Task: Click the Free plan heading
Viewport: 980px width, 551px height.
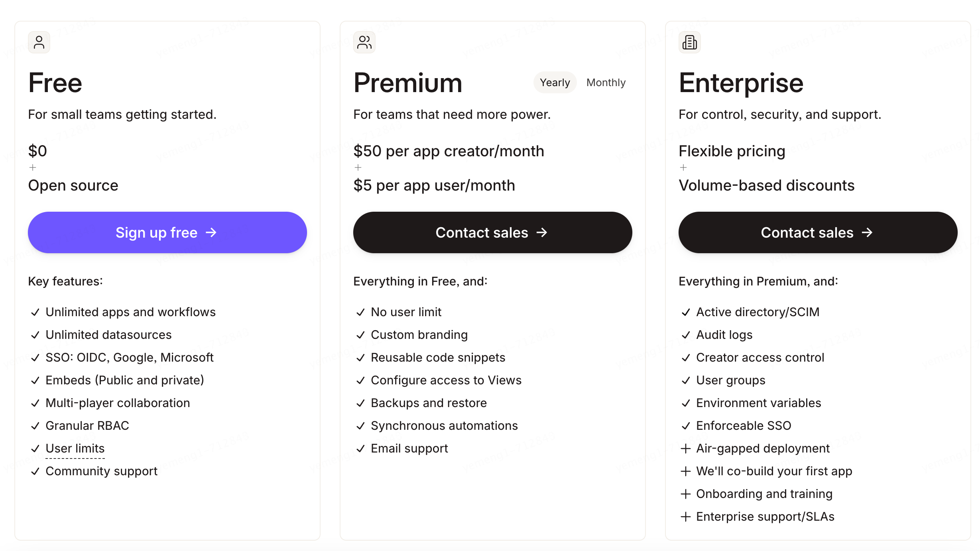Action: click(55, 83)
